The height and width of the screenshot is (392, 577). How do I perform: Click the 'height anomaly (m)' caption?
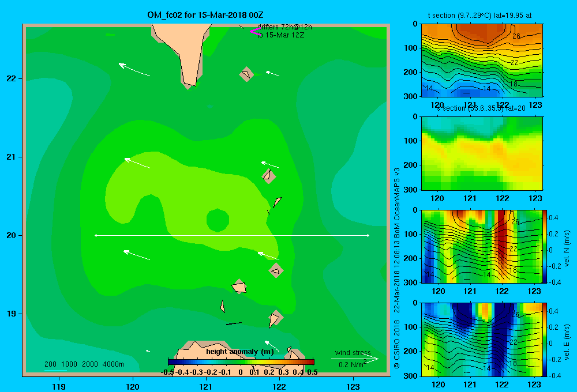(x=240, y=352)
